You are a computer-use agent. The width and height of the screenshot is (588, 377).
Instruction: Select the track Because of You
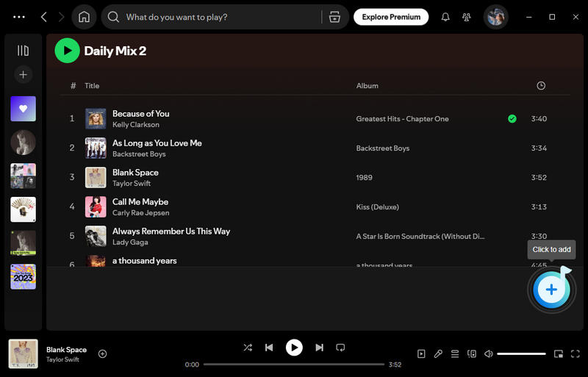tap(140, 114)
